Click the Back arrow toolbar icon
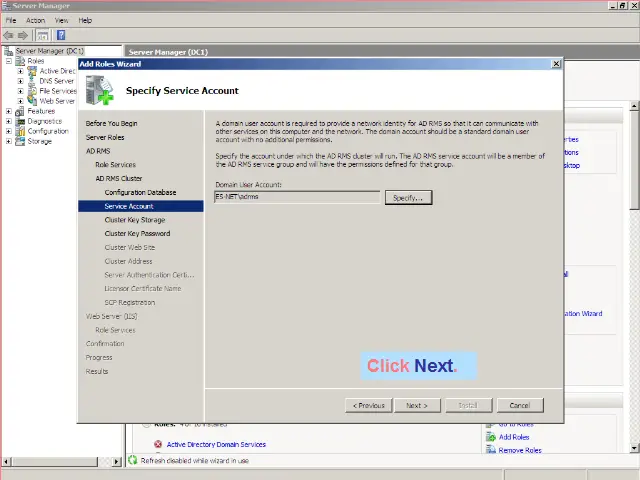The image size is (640, 480). coord(8,36)
